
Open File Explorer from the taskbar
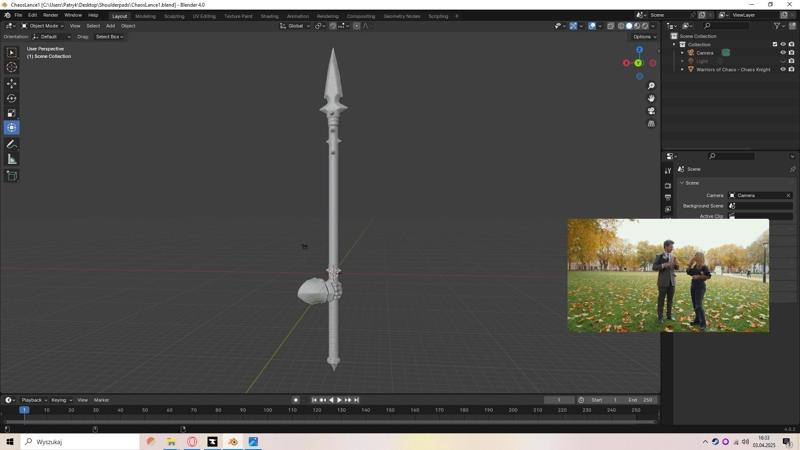coord(171,442)
